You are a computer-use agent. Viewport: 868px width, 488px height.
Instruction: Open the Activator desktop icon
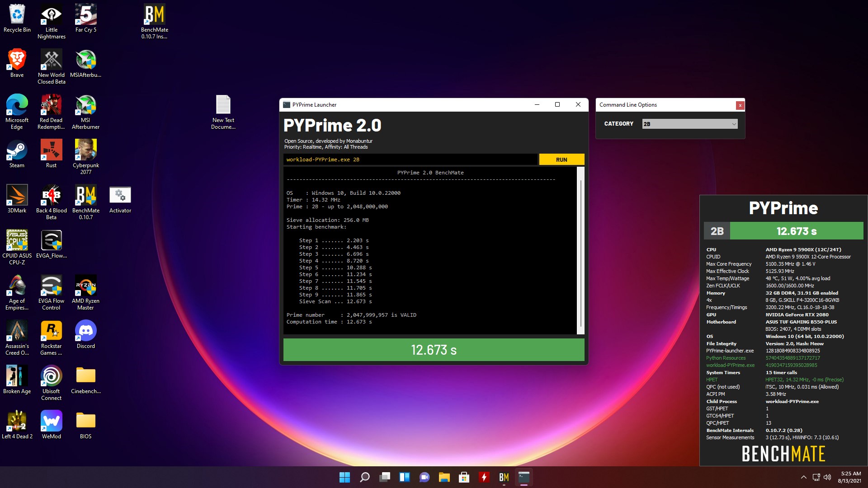(x=120, y=199)
